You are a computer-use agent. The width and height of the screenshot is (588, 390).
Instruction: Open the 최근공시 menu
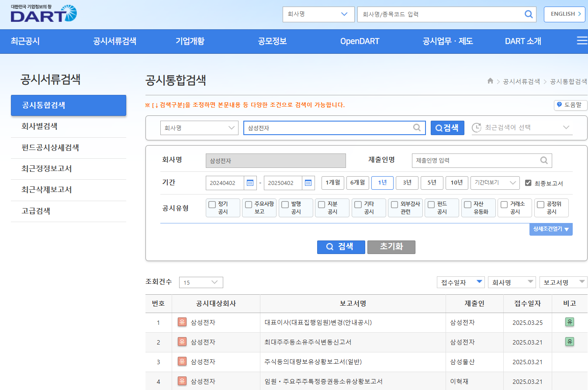[25, 41]
